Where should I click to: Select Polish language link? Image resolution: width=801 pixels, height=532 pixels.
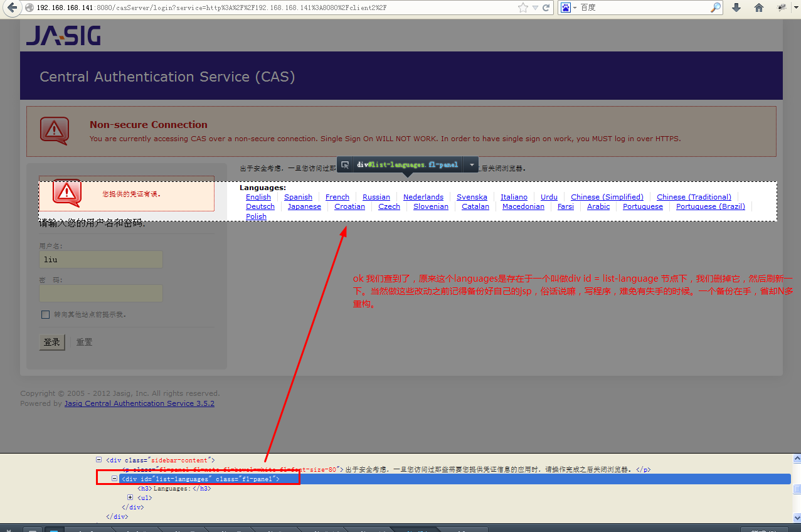[x=256, y=216]
